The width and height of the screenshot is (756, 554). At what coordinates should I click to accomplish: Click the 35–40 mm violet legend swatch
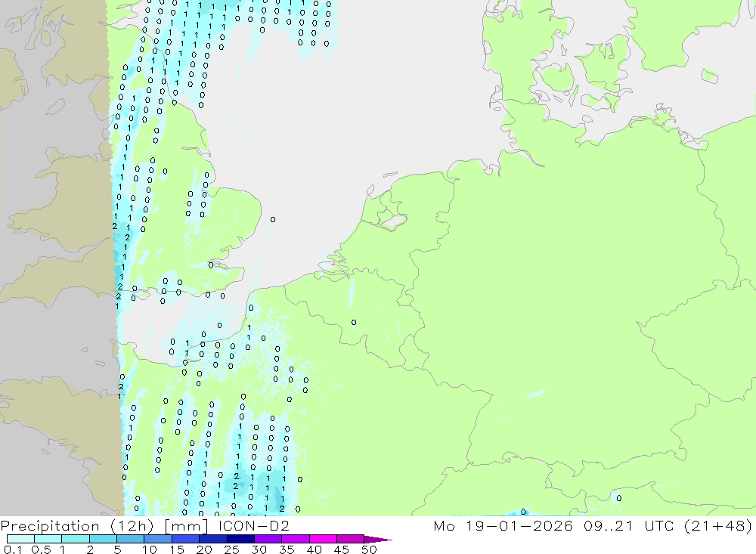coord(296,539)
